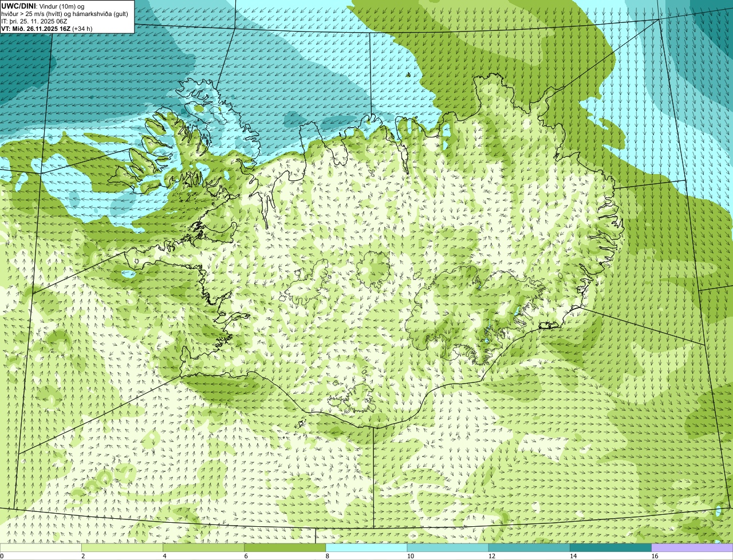The width and height of the screenshot is (733, 560).
Task: Click the lavender legend swatch above 16
Action: 692,547
